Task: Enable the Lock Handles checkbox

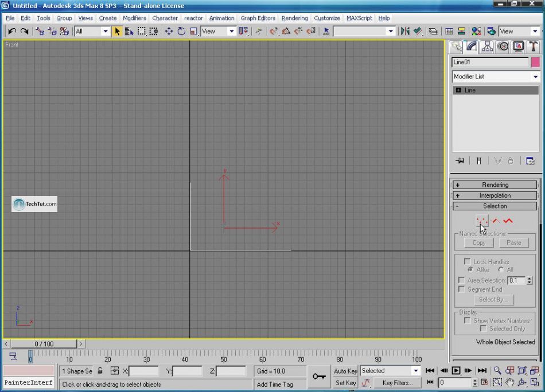Action: click(x=467, y=261)
